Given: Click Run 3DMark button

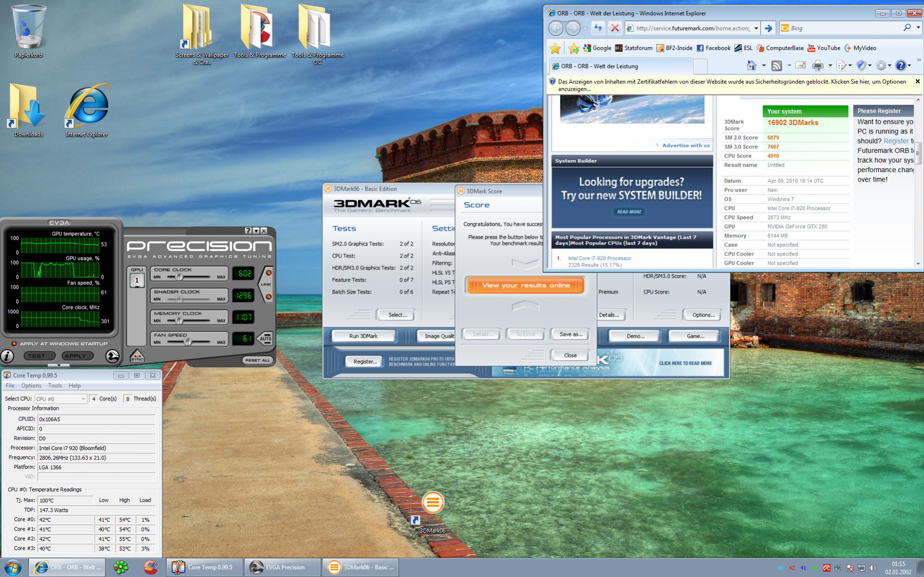Looking at the screenshot, I should (x=363, y=336).
